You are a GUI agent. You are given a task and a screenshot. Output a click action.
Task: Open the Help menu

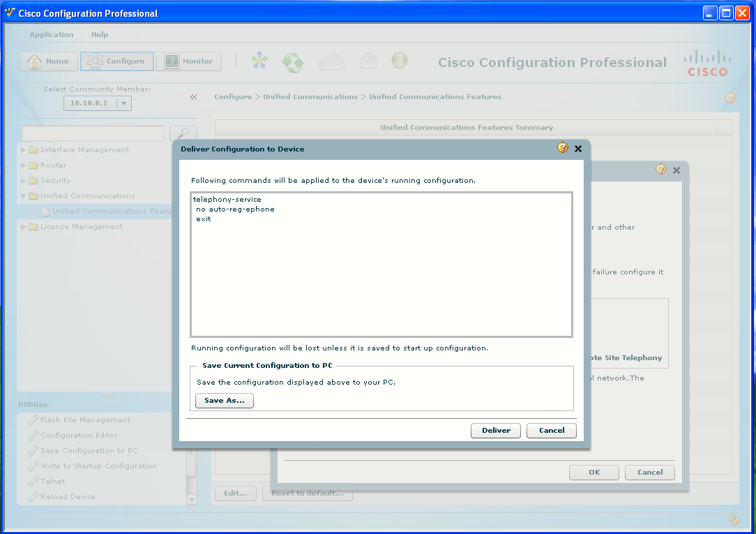pos(100,35)
